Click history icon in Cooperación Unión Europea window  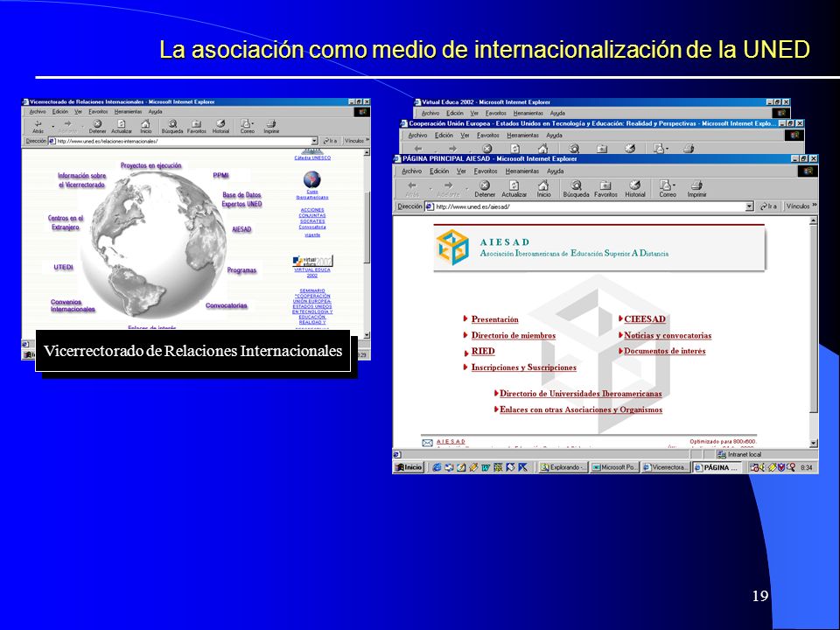tap(631, 149)
